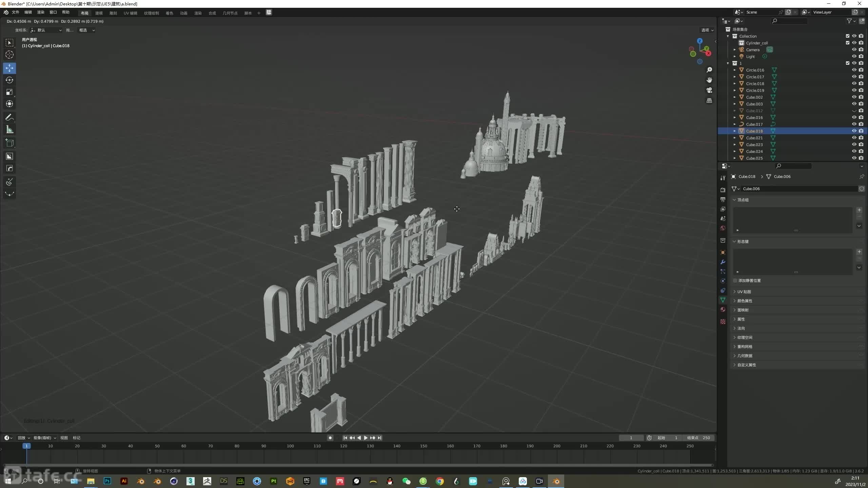Activate the 3D Cursor tool

click(9, 55)
